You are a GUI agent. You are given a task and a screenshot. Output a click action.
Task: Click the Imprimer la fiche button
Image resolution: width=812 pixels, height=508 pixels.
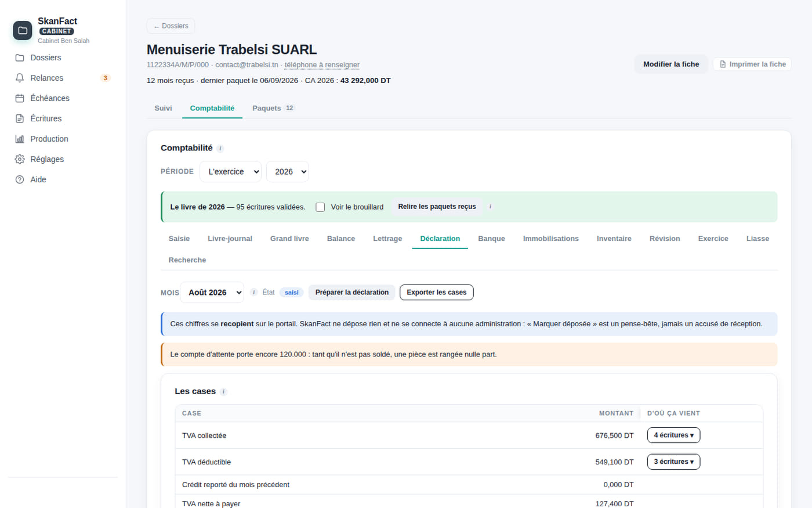coord(752,64)
